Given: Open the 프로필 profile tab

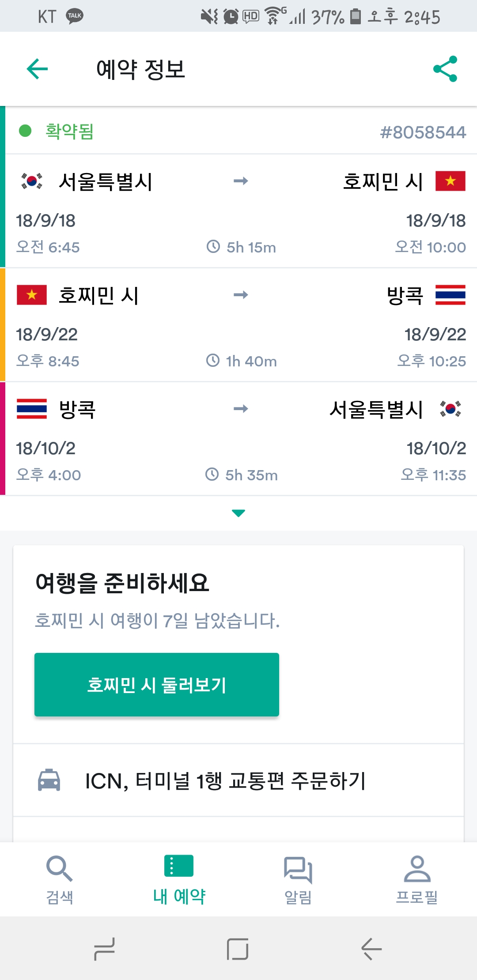Looking at the screenshot, I should (417, 879).
